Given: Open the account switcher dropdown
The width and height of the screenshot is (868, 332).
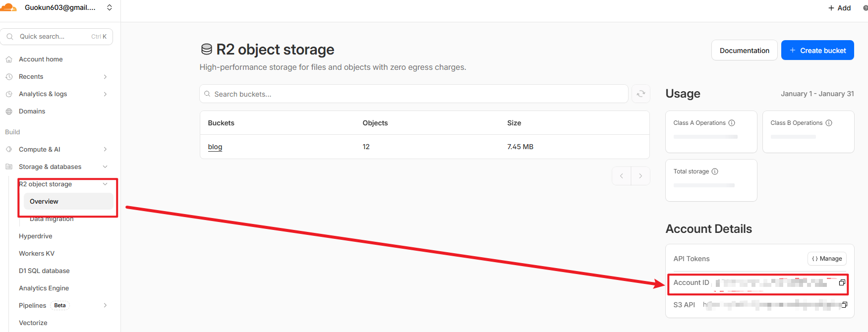Looking at the screenshot, I should point(110,7).
